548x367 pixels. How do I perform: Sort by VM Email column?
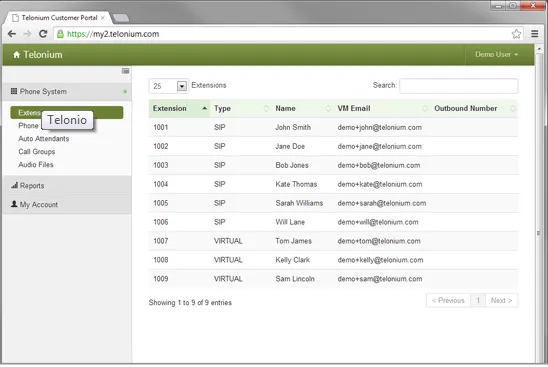coord(382,108)
